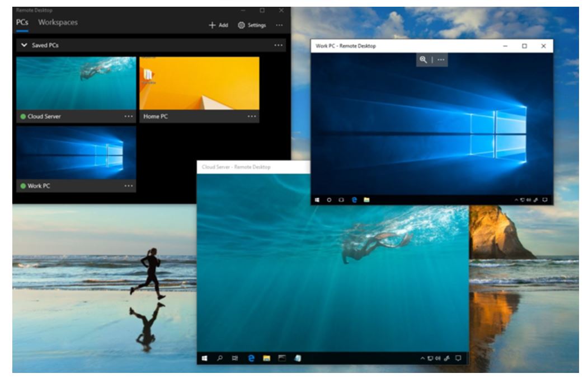
Task: Collapse the Saved PCs group
Action: pyautogui.click(x=24, y=45)
